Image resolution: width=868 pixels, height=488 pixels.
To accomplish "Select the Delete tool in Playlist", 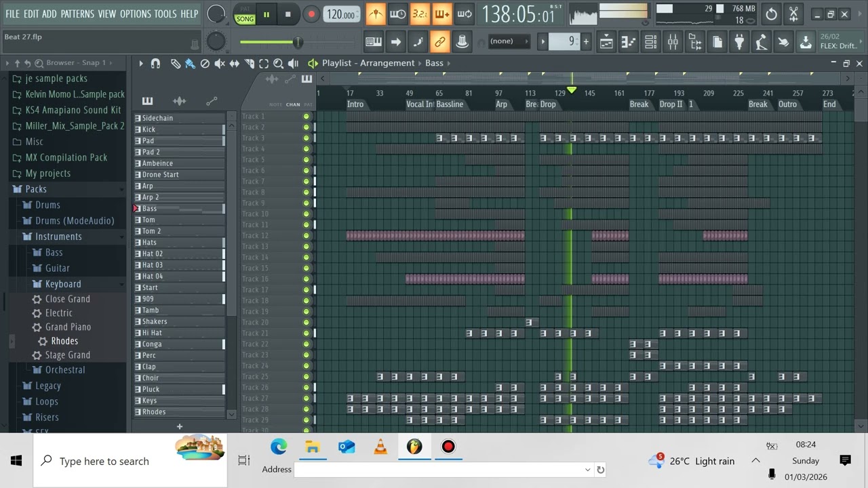I will (x=205, y=63).
